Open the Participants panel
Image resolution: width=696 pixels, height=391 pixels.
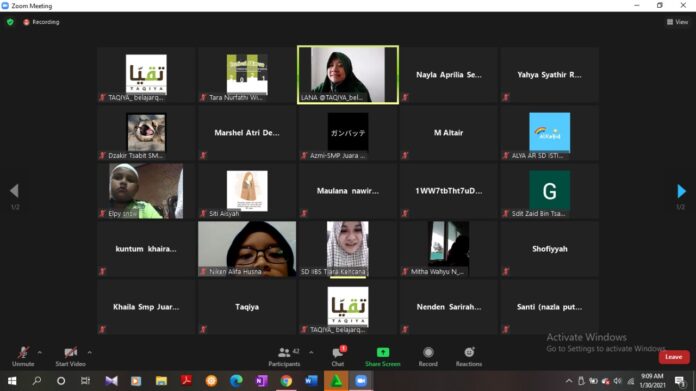(x=284, y=356)
